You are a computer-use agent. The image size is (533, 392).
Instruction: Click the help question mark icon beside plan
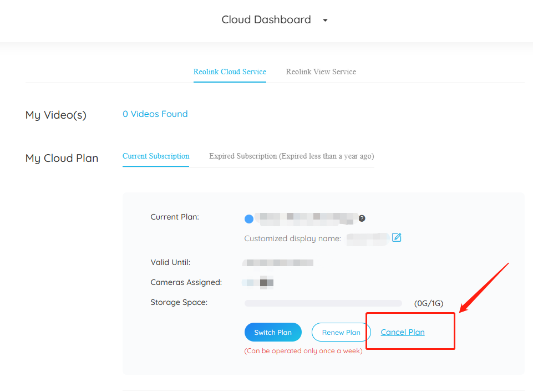click(x=362, y=218)
